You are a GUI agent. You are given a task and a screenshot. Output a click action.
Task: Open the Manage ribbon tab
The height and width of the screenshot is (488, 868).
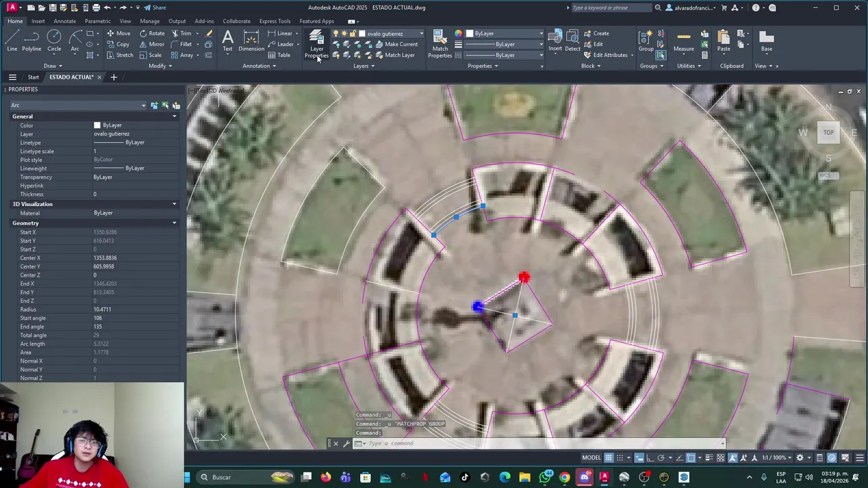(150, 21)
